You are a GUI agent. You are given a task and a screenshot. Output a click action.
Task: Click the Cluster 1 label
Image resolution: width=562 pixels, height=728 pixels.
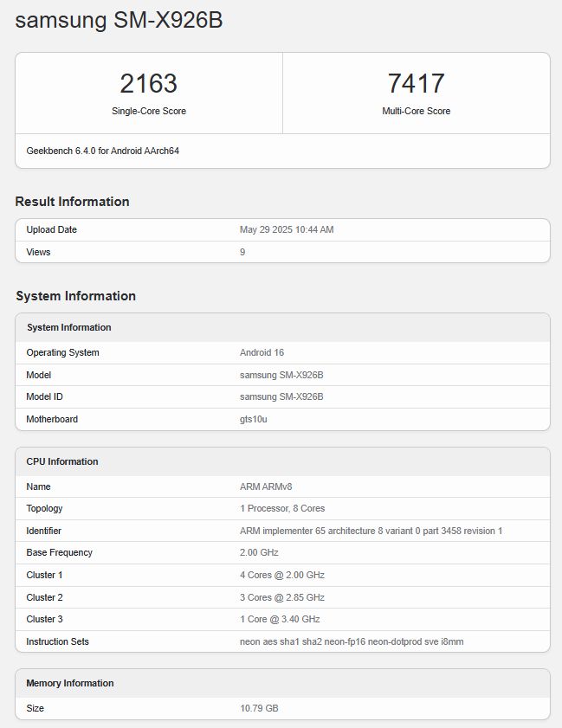pos(44,576)
